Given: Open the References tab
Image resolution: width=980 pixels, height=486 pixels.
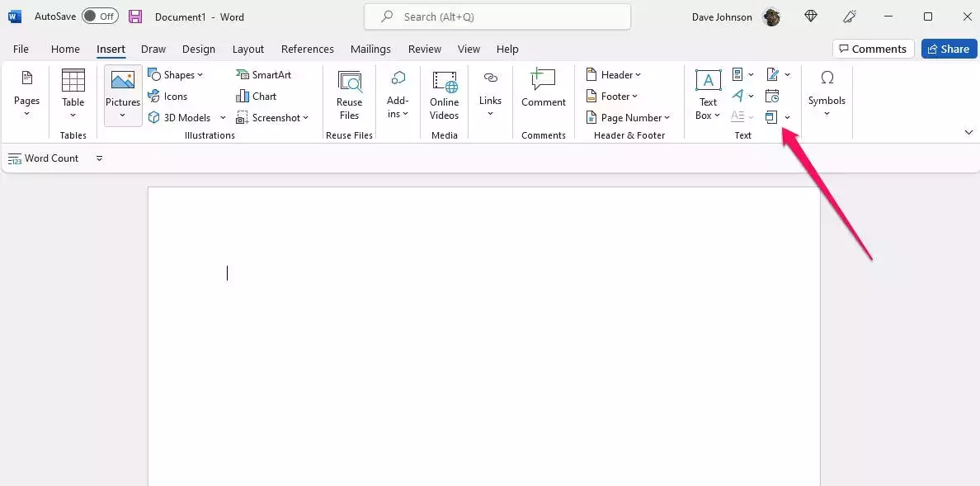Looking at the screenshot, I should (307, 50).
